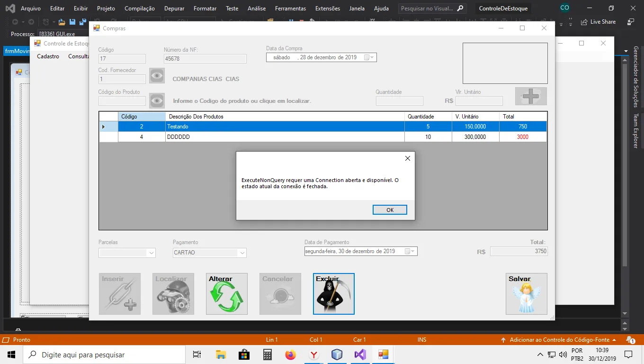This screenshot has height=364, width=644.
Task: Close the ExecuteNonQuery error dialog
Action: [x=408, y=159]
